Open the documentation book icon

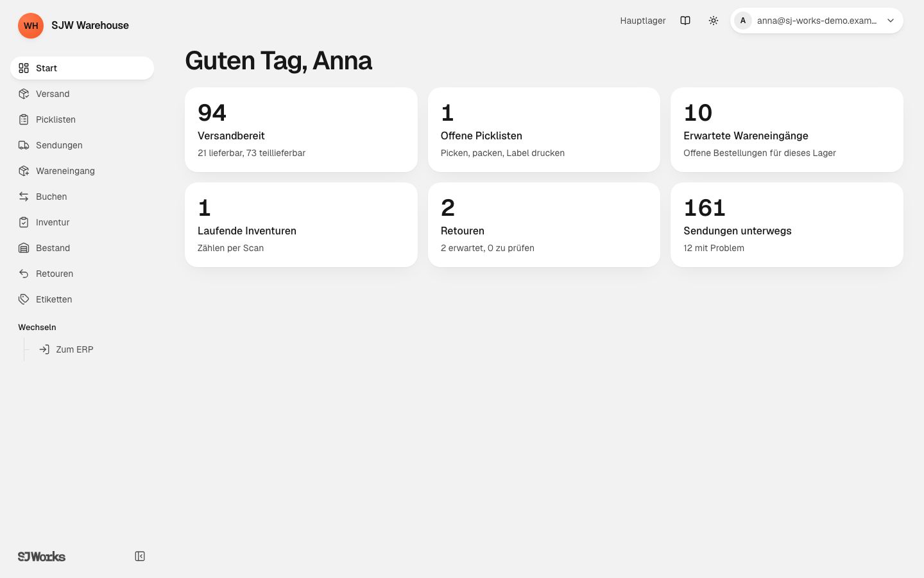click(685, 21)
